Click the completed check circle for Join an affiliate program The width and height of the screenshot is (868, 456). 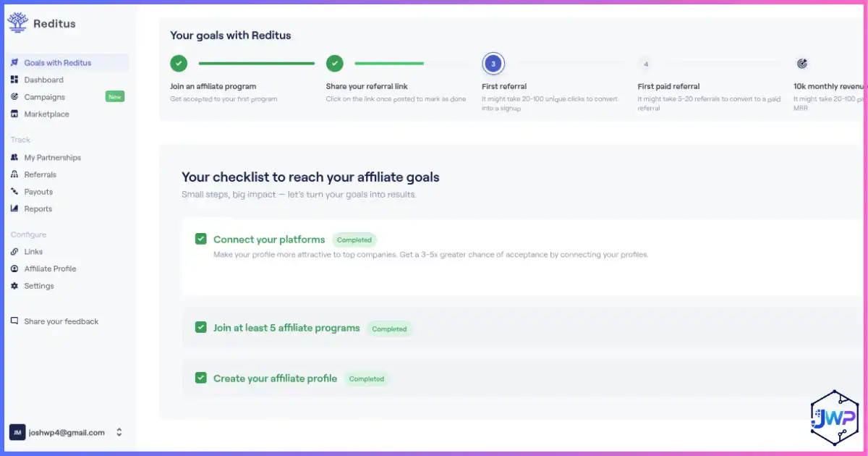pos(179,64)
